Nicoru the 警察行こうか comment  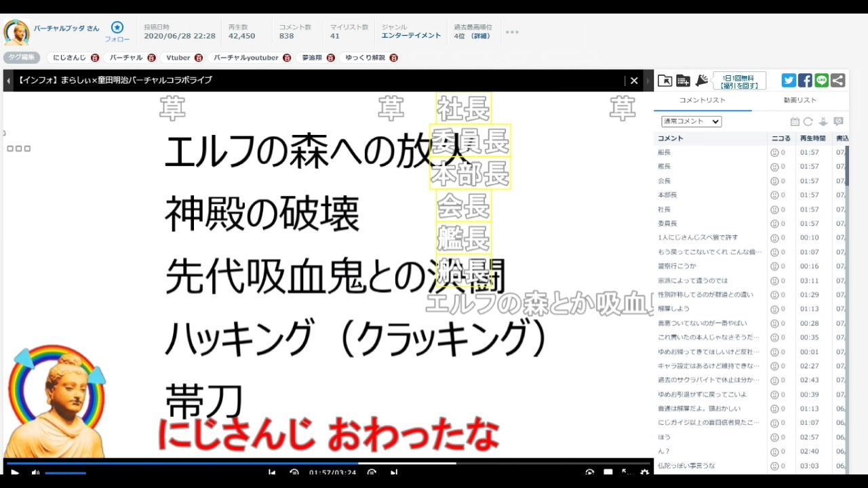click(774, 266)
